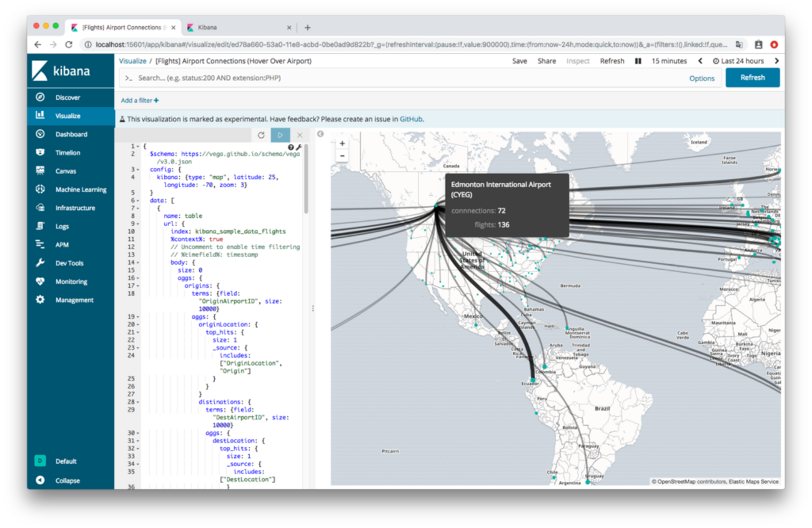Open the GitHub feedback link
Viewport: 812px width, 528px height.
tap(411, 119)
